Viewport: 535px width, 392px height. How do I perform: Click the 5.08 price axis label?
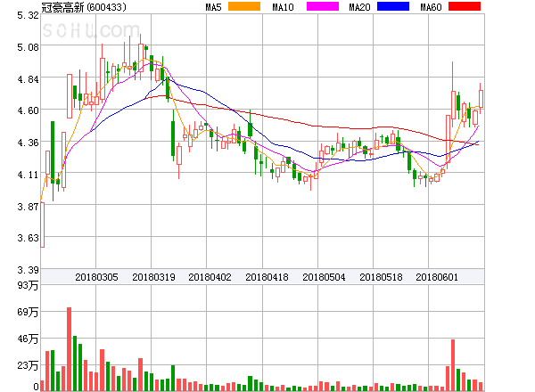click(x=28, y=47)
